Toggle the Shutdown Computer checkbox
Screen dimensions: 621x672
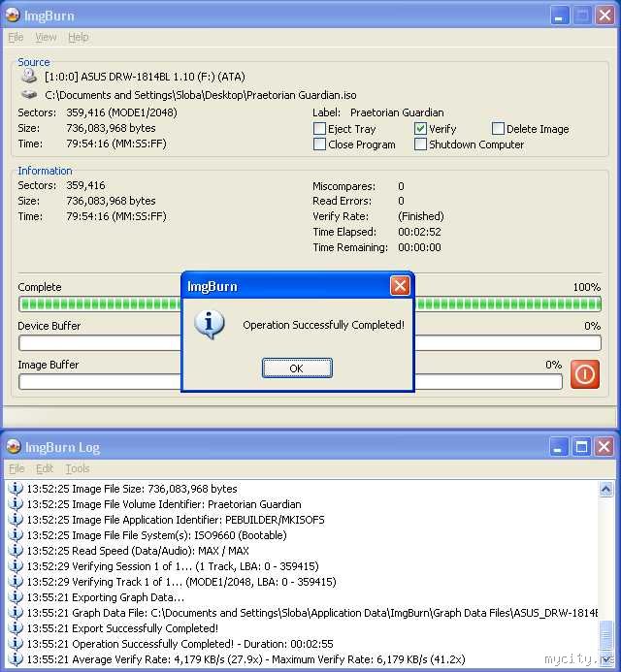click(x=420, y=144)
